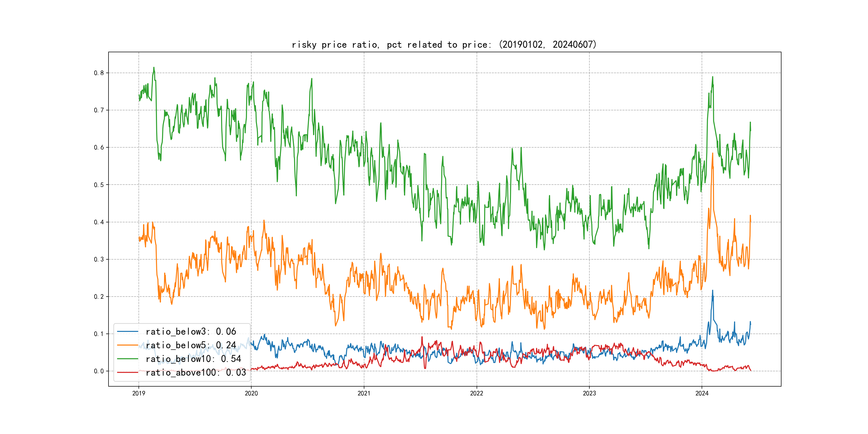Viewport: 868px width, 434px height.
Task: Click the 0.5 y-axis tick label
Action: click(99, 185)
